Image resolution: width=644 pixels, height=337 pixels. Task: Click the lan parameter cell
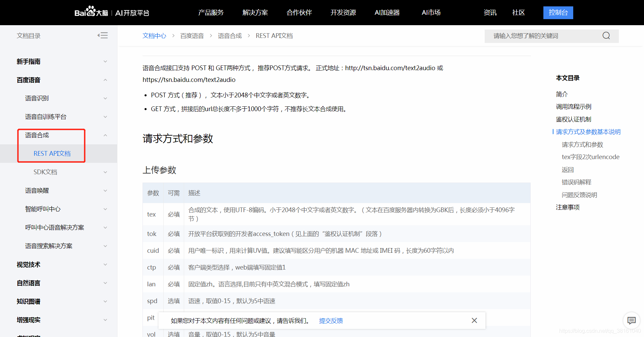point(153,284)
